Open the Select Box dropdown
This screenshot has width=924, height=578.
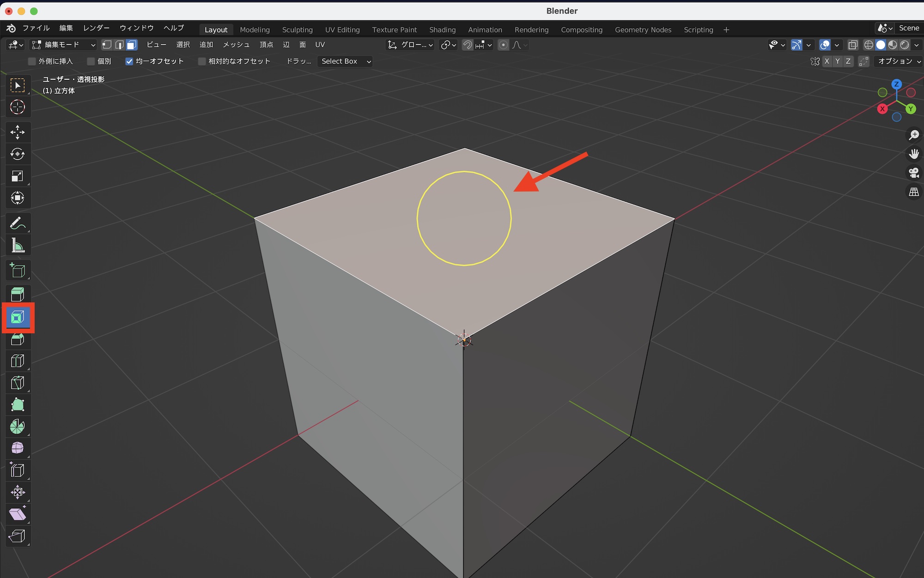(345, 61)
